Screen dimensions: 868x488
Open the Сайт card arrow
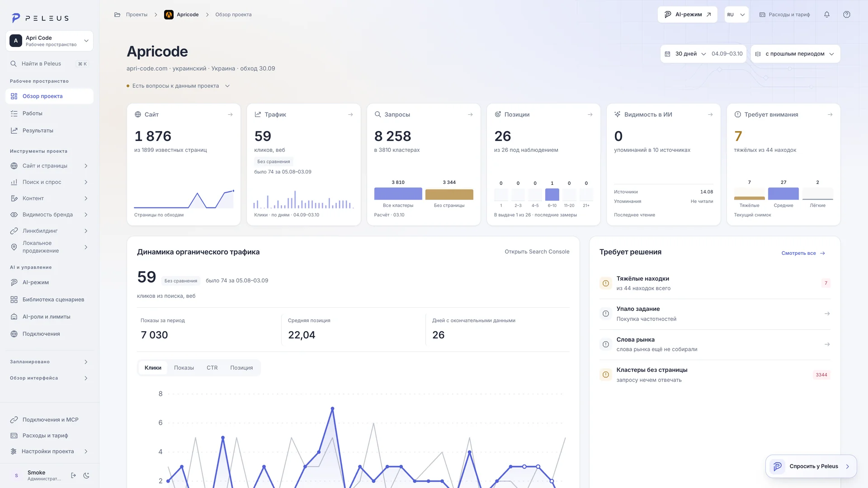point(230,115)
